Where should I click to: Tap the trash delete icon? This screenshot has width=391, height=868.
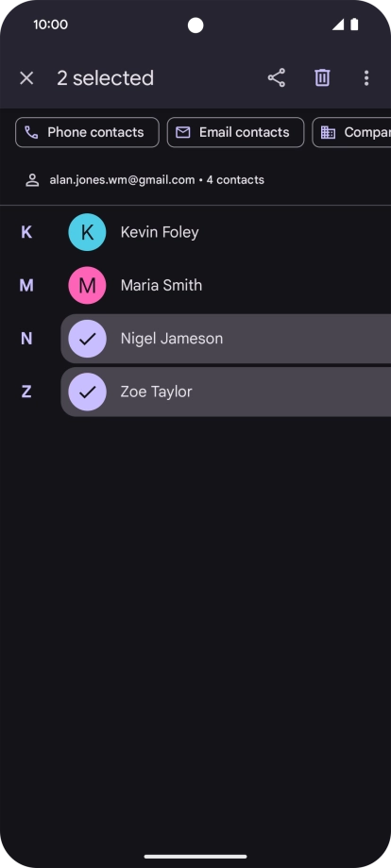[322, 77]
